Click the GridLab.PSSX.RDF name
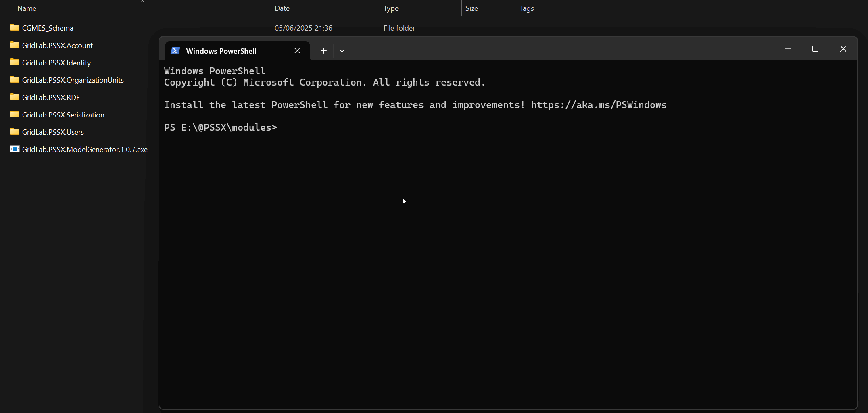Screen dimensions: 868x413 pos(51,98)
